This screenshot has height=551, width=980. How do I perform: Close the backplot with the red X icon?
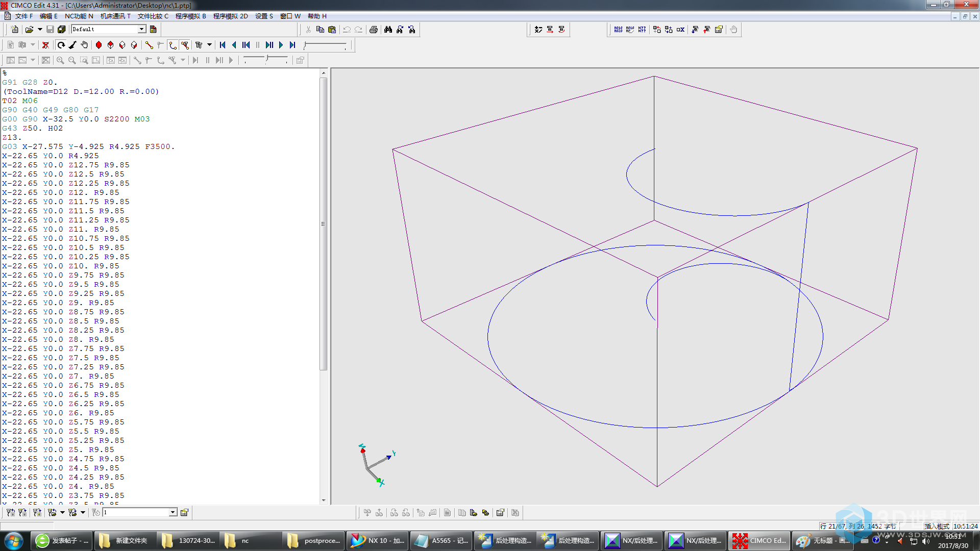(x=45, y=45)
